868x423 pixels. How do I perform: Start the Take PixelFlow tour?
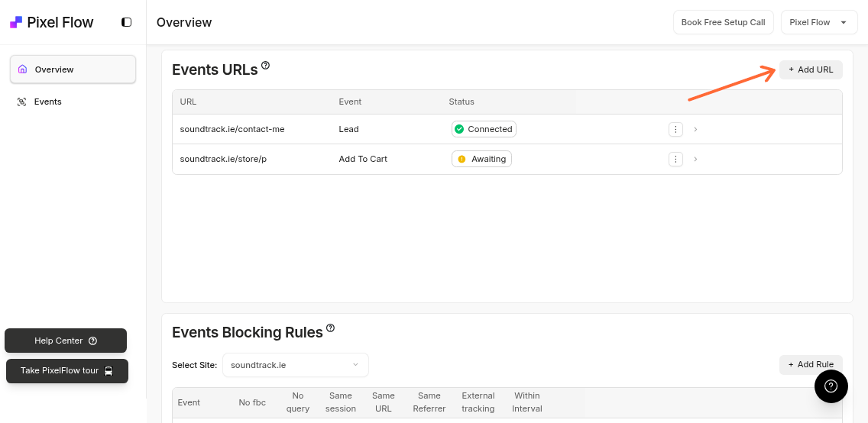(67, 371)
